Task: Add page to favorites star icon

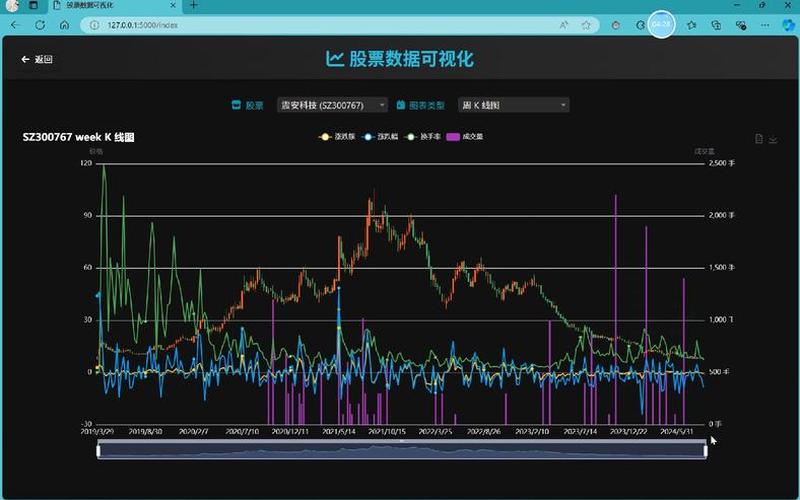Action: click(x=586, y=25)
